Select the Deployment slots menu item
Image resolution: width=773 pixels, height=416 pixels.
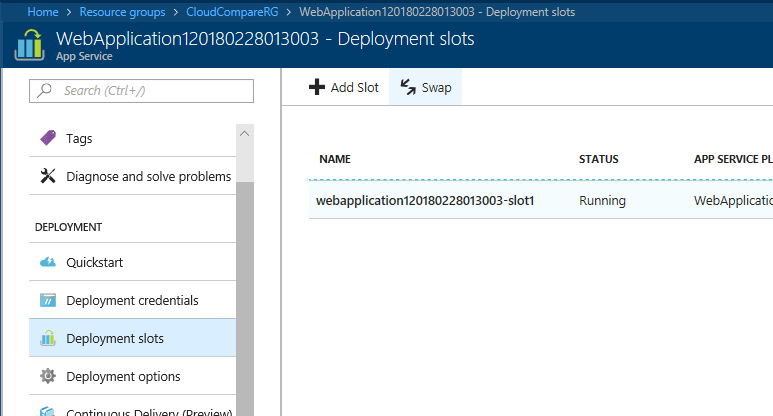133,338
